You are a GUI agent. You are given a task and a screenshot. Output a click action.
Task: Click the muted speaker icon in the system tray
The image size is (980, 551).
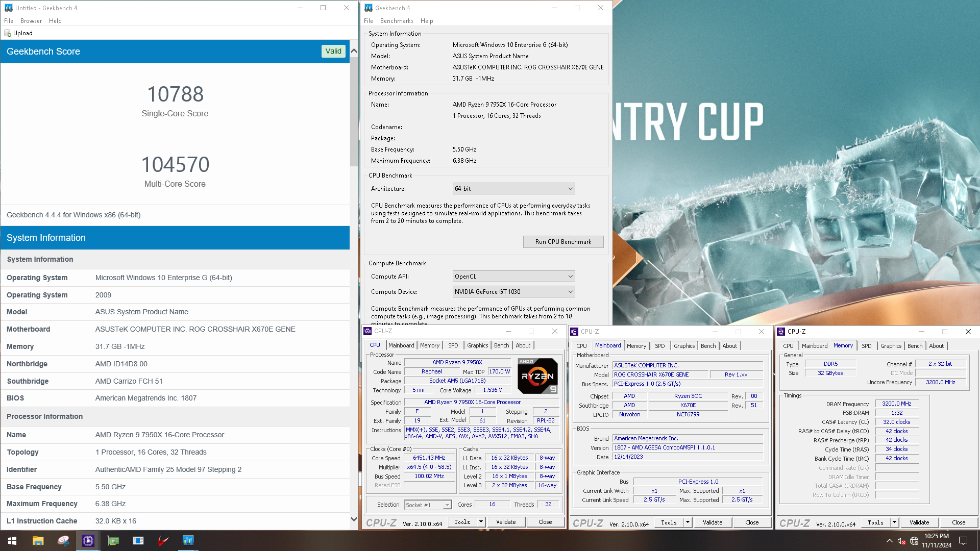click(x=901, y=541)
